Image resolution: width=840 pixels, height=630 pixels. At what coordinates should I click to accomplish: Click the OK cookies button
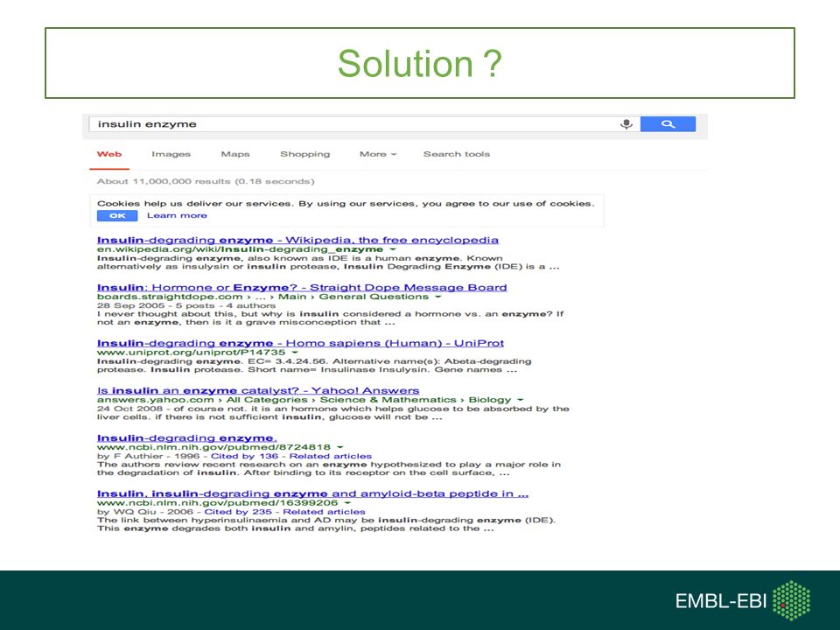point(117,216)
